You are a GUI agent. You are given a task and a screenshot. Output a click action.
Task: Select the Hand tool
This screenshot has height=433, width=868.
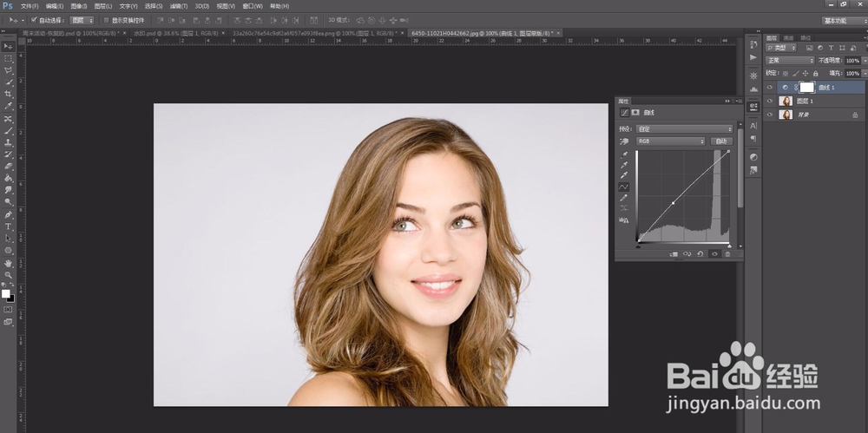pos(9,263)
